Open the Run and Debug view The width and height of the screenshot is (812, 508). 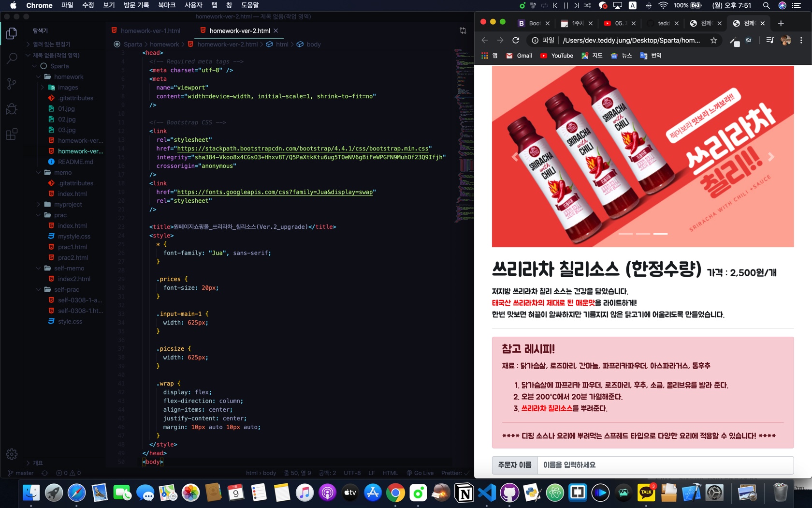12,109
